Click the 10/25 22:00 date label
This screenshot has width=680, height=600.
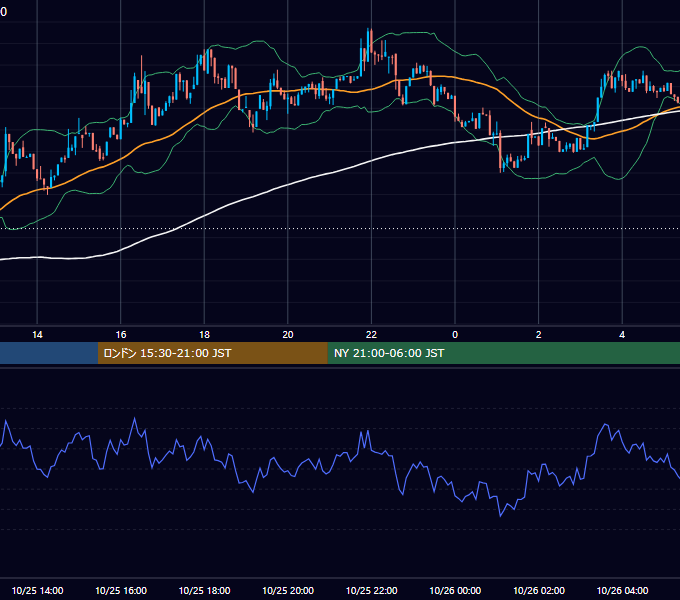point(371,590)
